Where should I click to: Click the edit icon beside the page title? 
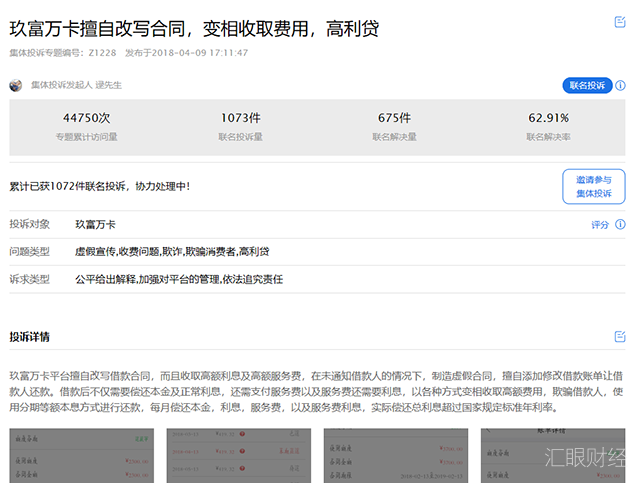620,22
